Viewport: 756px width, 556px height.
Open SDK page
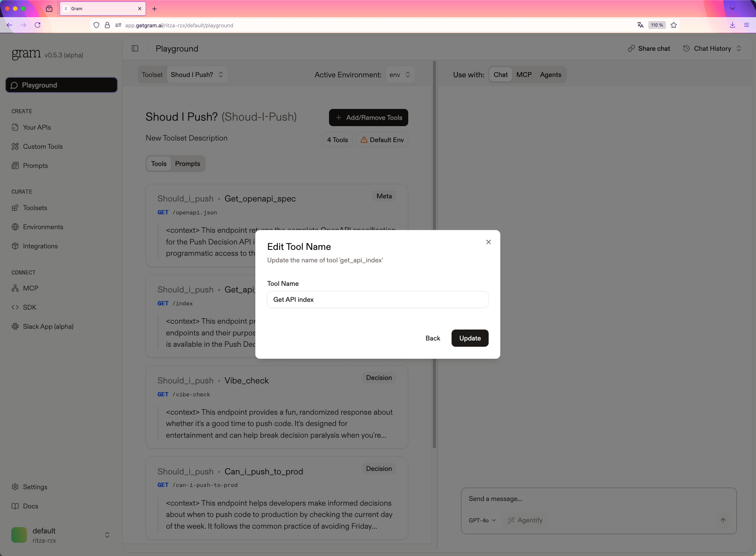coord(24,307)
